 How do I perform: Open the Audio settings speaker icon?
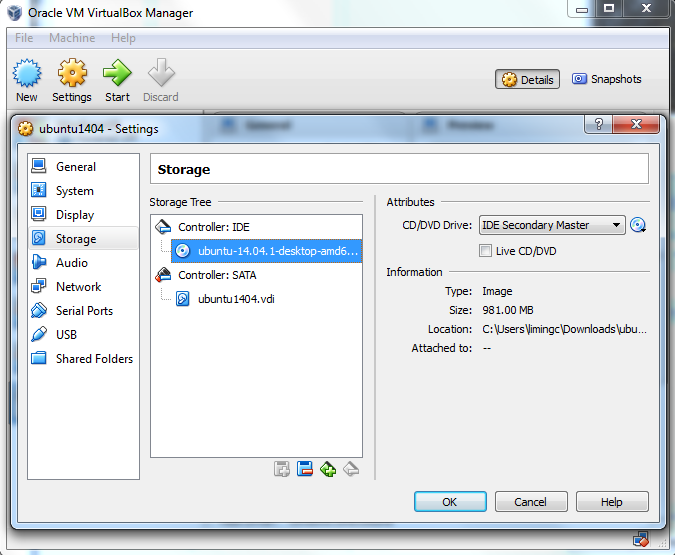tap(39, 262)
